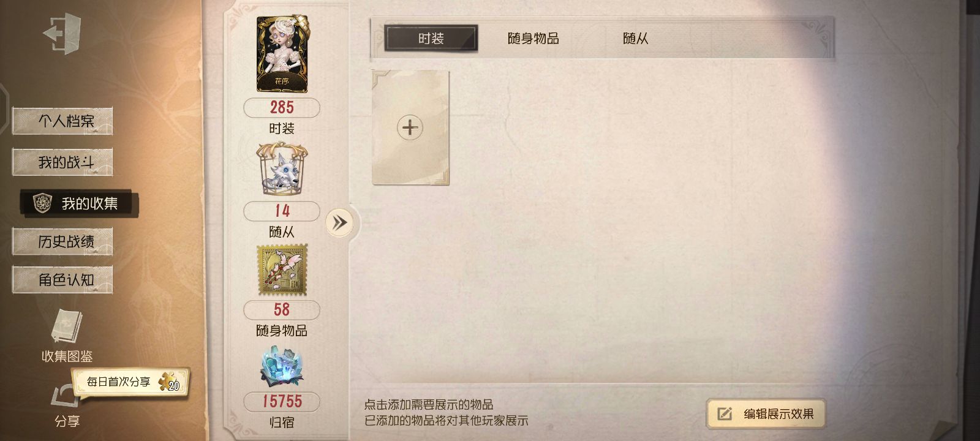
Task: Expand the panel with double-chevron arrow
Action: [339, 222]
